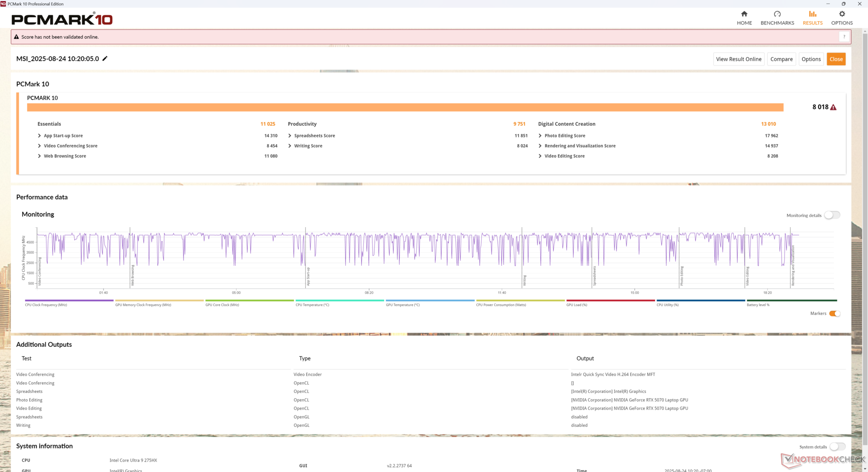Click the alert icon in the validation banner
The width and height of the screenshot is (868, 472).
[x=16, y=37]
